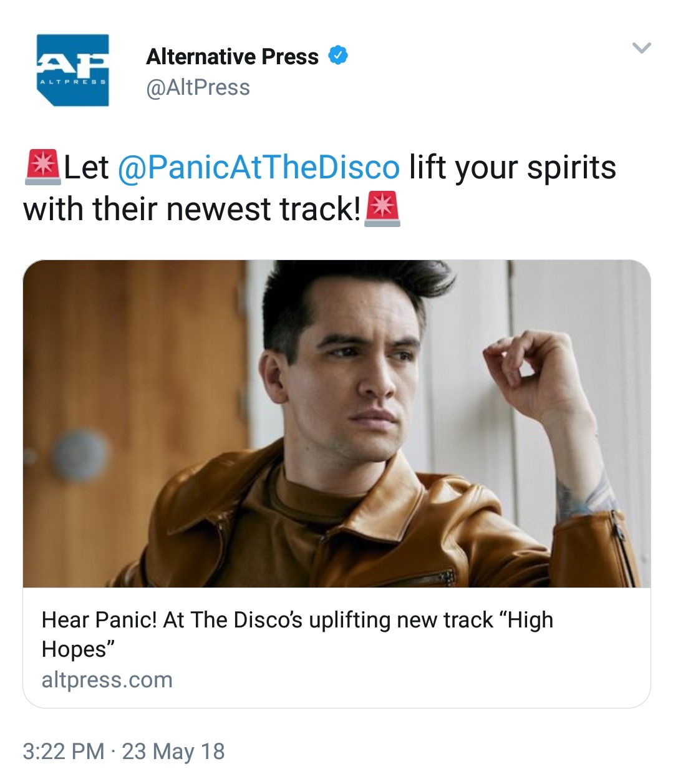Open the @PanicAtTheDisco mention link
Viewport: 673px width, 784px height.
258,167
